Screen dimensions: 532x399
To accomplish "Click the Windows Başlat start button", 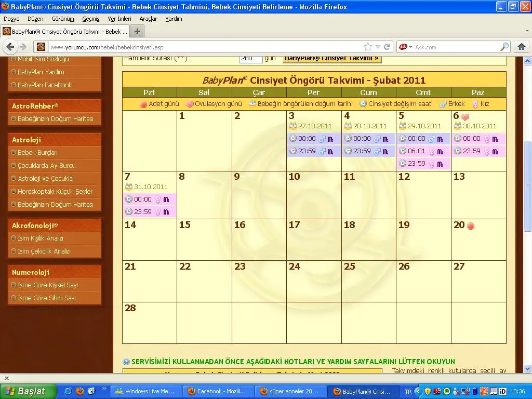I will 29,391.
